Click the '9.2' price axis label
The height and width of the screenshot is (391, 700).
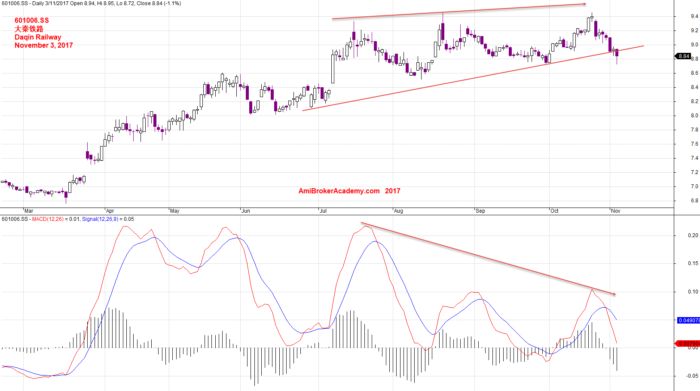point(694,30)
